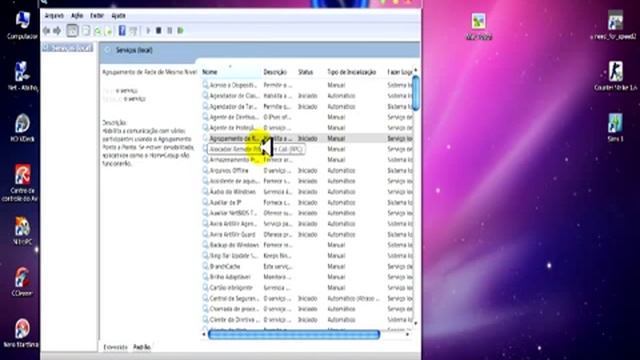Open the Exibir menu
Viewport: 640px width, 360px height.
(97, 16)
